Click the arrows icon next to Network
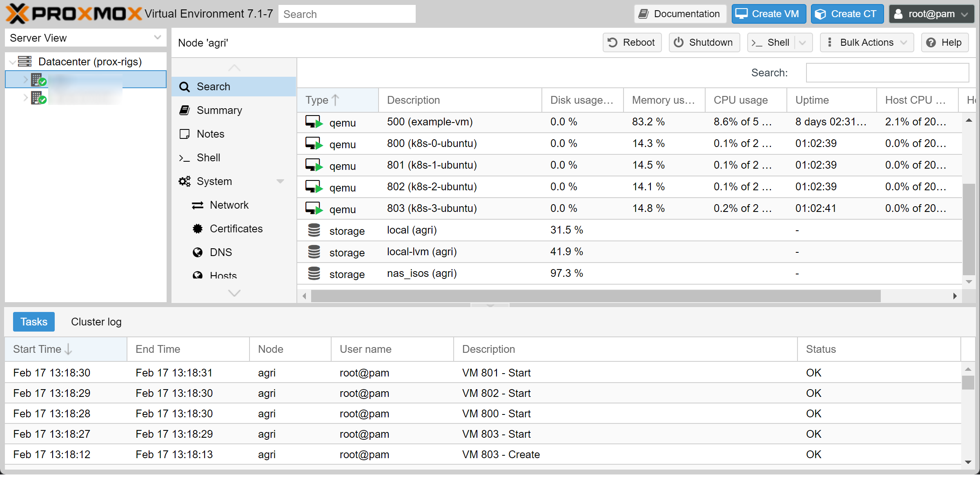The height and width of the screenshot is (490, 980). [x=198, y=205]
